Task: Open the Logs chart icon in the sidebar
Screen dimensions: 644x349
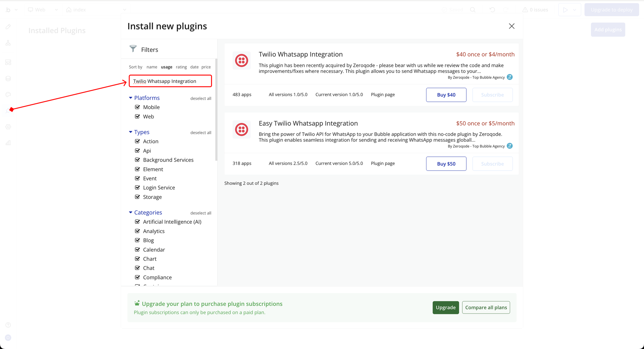Action: pyautogui.click(x=8, y=143)
